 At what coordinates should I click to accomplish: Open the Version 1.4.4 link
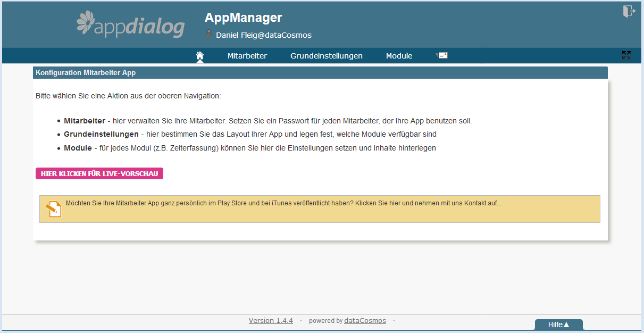point(271,320)
